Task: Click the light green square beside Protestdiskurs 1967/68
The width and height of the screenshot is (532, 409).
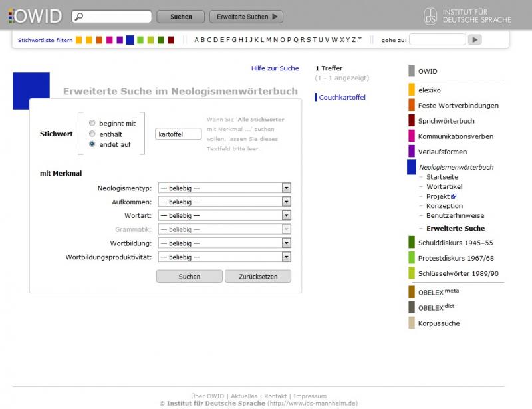Action: pyautogui.click(x=412, y=257)
